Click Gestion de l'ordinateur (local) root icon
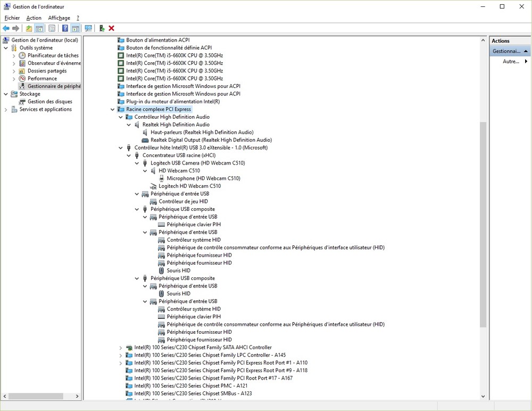This screenshot has width=532, height=411. click(x=6, y=40)
